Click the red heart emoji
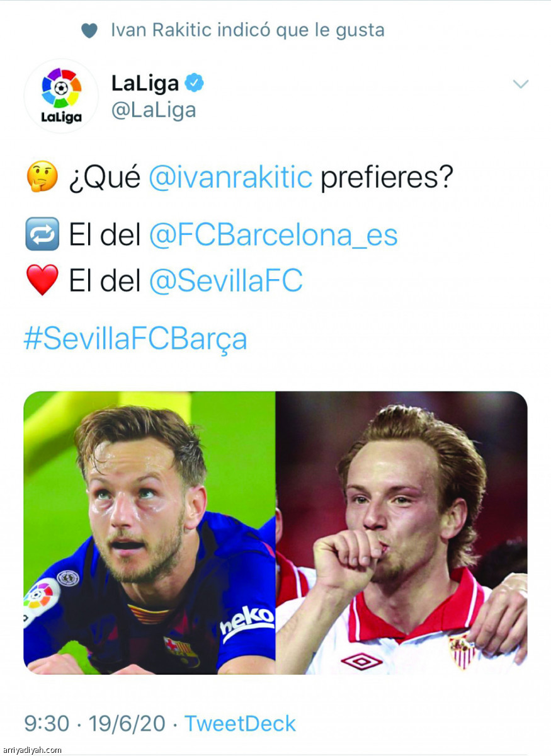551x756 pixels. click(42, 280)
